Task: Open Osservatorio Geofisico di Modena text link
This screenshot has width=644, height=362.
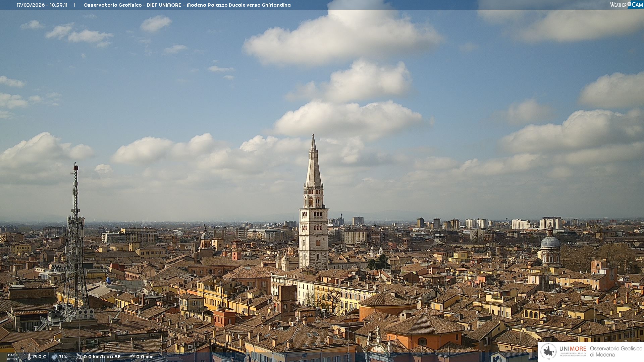Action: (616, 352)
